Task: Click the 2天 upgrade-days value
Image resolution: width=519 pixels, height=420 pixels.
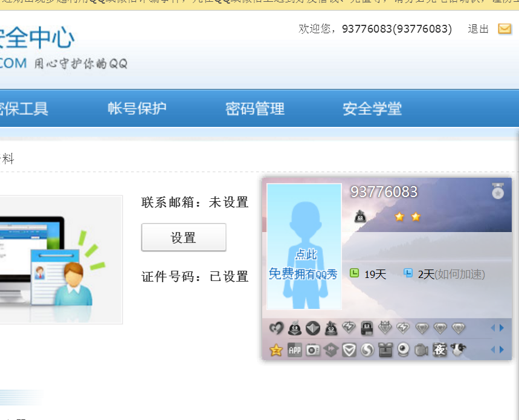Action: point(426,274)
